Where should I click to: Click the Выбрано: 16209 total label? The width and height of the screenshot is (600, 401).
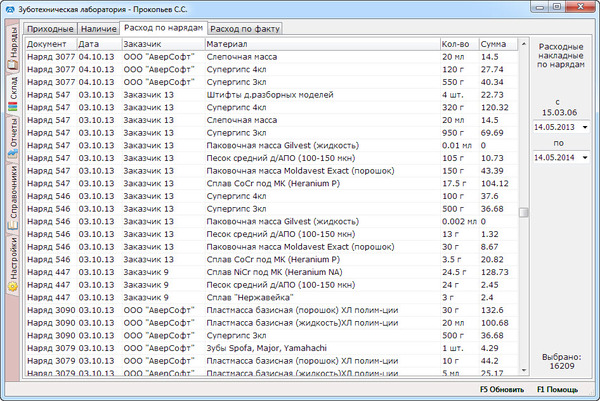click(x=562, y=362)
